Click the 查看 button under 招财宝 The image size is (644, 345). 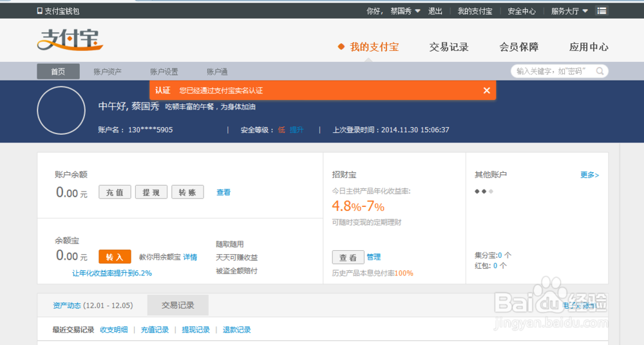pos(348,257)
